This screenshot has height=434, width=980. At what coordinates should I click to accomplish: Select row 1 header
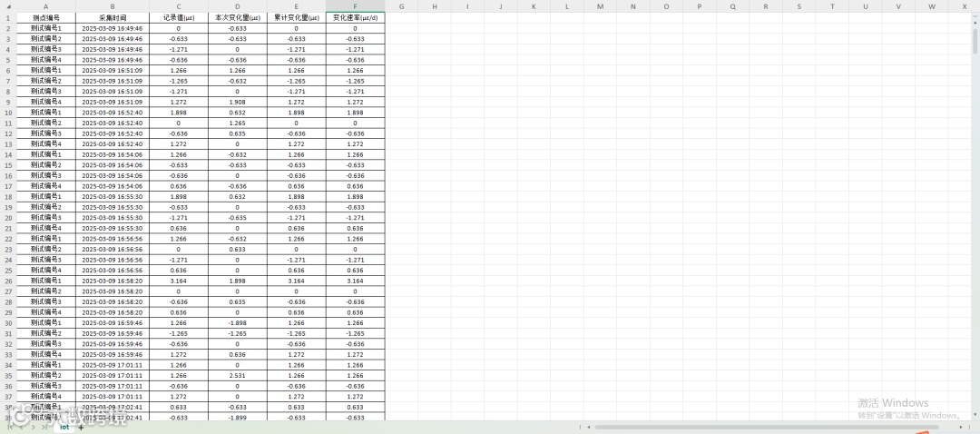[x=8, y=18]
